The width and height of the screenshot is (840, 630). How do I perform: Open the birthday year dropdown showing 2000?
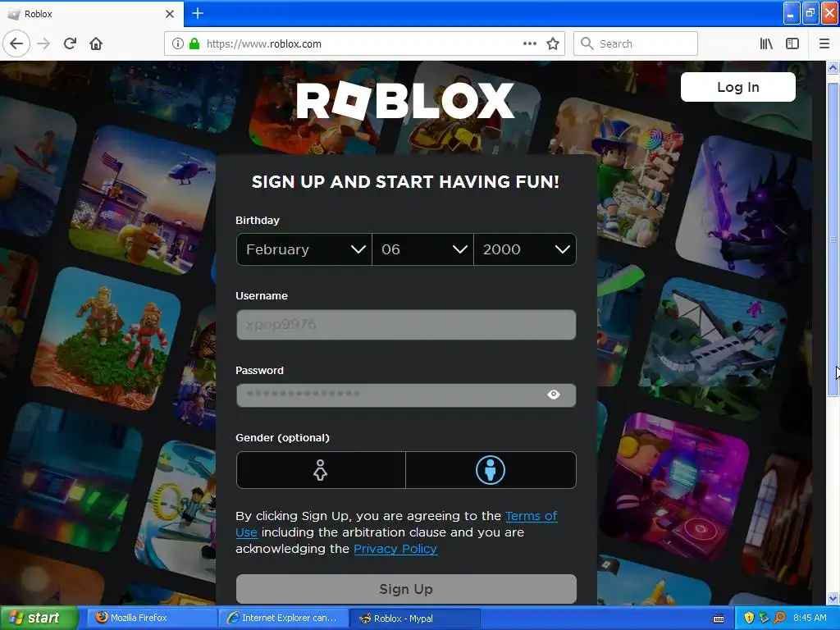tap(525, 249)
